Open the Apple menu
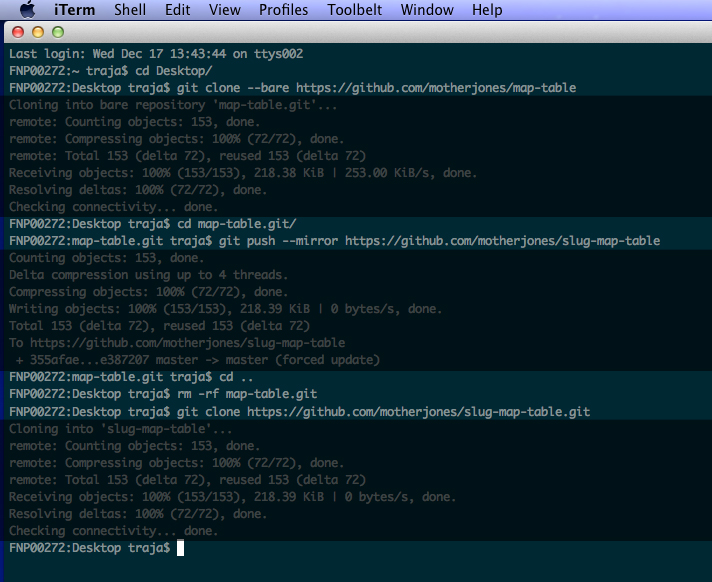Screen dimensions: 712x582 click(28, 10)
